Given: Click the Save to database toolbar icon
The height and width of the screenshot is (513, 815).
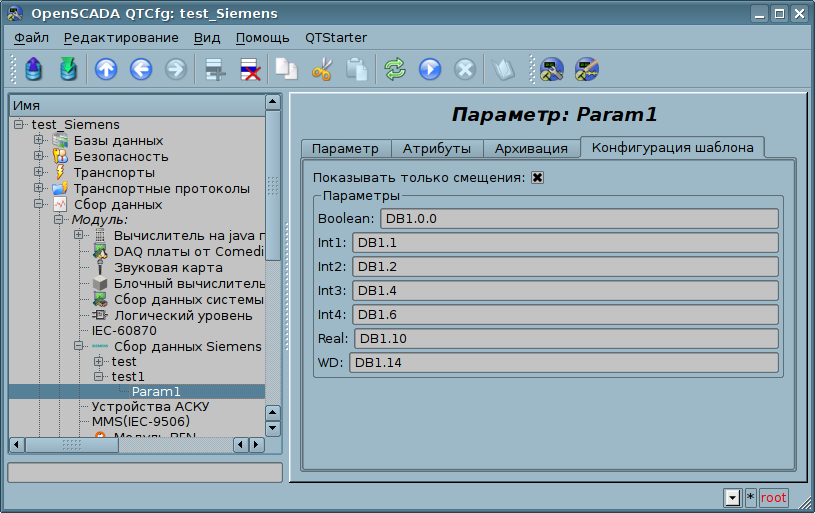Looking at the screenshot, I should pos(68,69).
